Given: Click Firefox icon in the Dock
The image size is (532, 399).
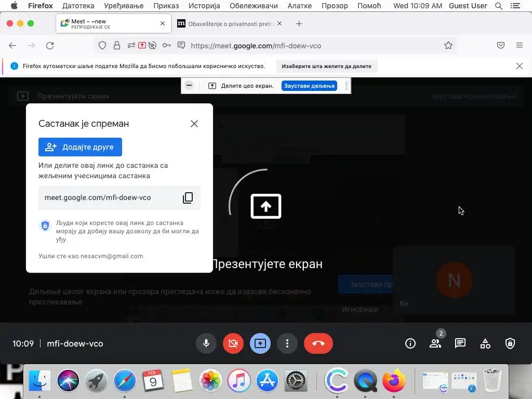Looking at the screenshot, I should point(394,380).
